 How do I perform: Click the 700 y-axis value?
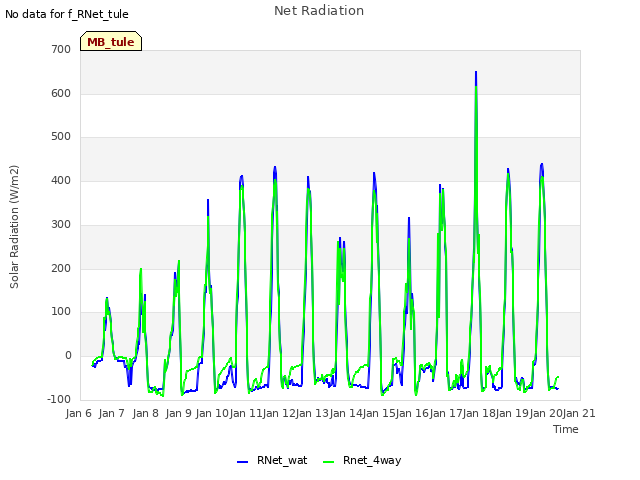(61, 49)
